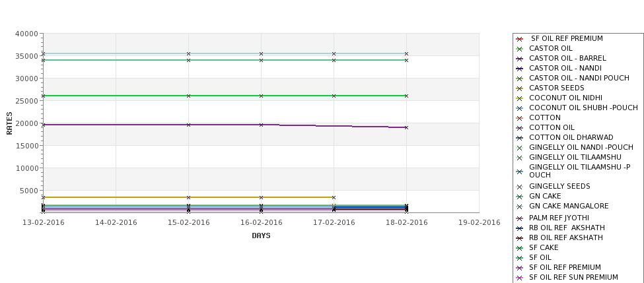Click the CASTOR SEEDS legend marker icon
644x283 pixels.
[519, 88]
